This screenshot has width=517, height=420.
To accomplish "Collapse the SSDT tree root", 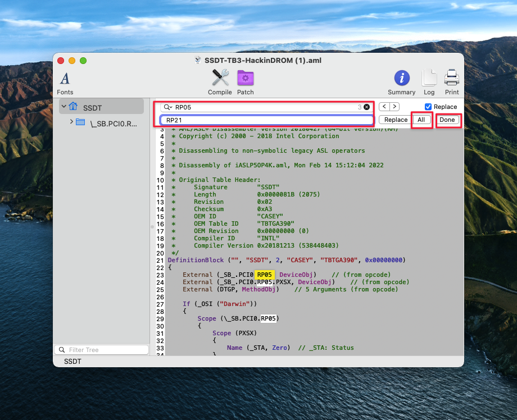I will click(64, 106).
